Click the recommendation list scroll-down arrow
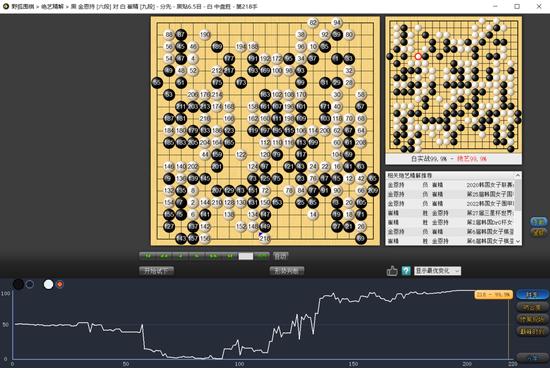The height and width of the screenshot is (368, 550). point(518,241)
